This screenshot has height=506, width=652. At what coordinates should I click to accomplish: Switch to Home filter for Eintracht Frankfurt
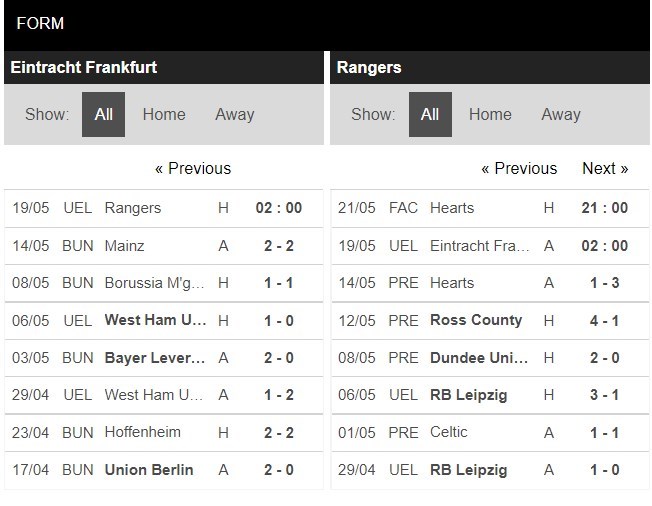point(164,114)
